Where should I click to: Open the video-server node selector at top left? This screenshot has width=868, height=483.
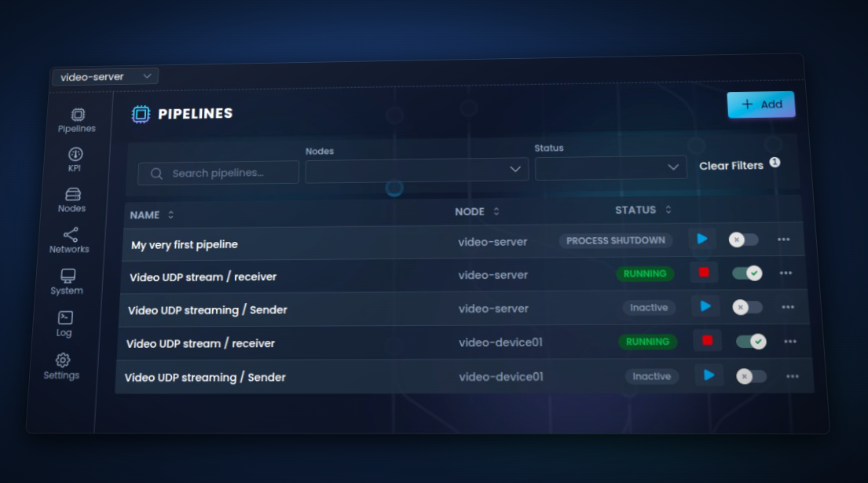click(106, 76)
